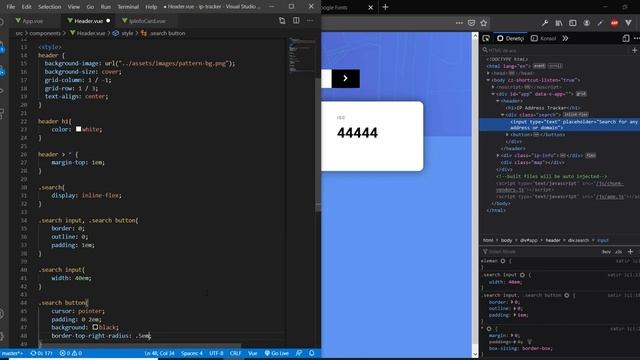
Task: Close the Google Fonts browser tab
Action: [x=371, y=7]
